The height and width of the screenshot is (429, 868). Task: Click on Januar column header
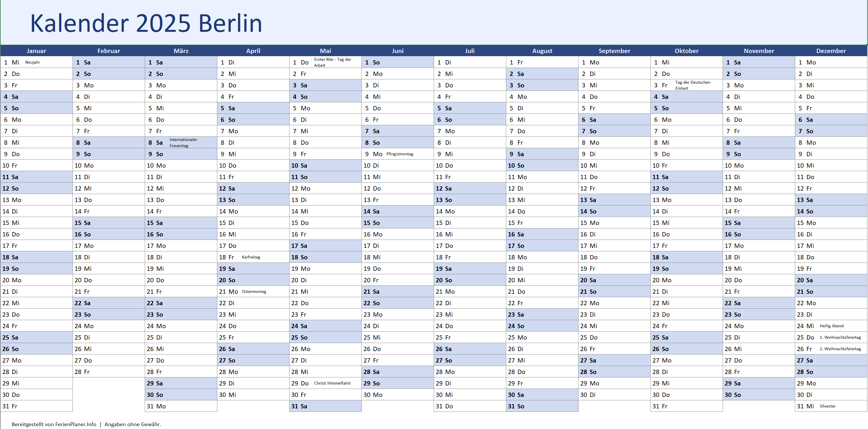(36, 51)
